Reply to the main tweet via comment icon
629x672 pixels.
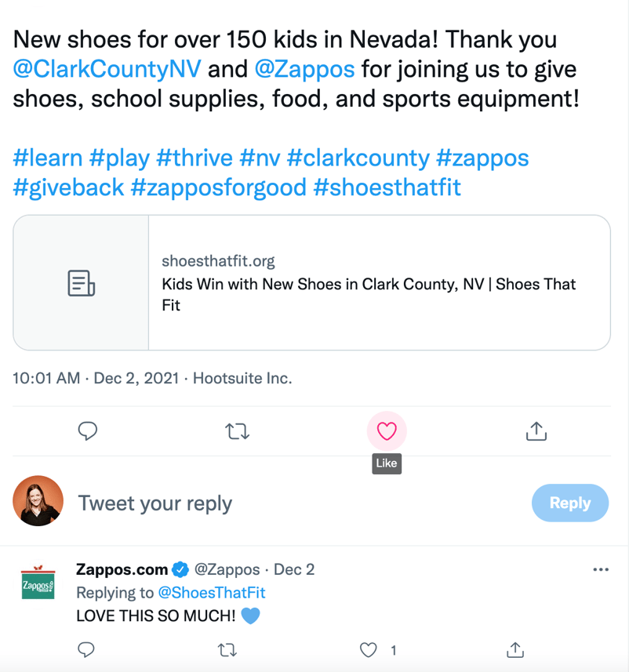(x=88, y=430)
